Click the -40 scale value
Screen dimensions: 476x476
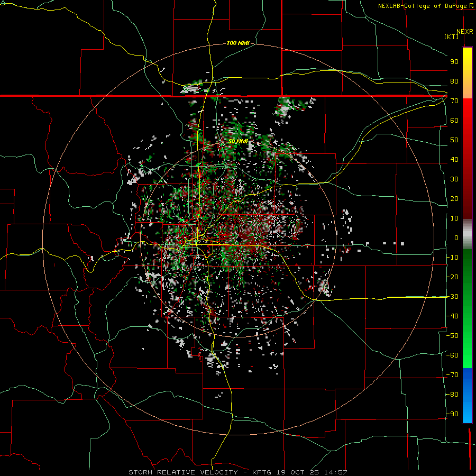point(452,316)
